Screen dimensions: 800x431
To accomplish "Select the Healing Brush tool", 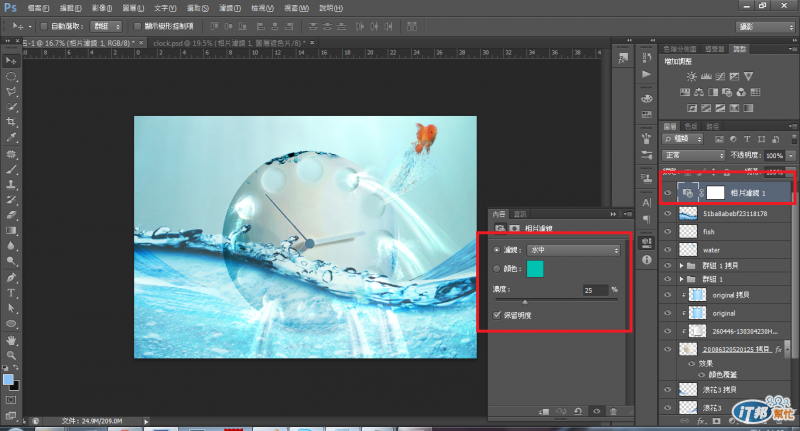I will coord(11,154).
